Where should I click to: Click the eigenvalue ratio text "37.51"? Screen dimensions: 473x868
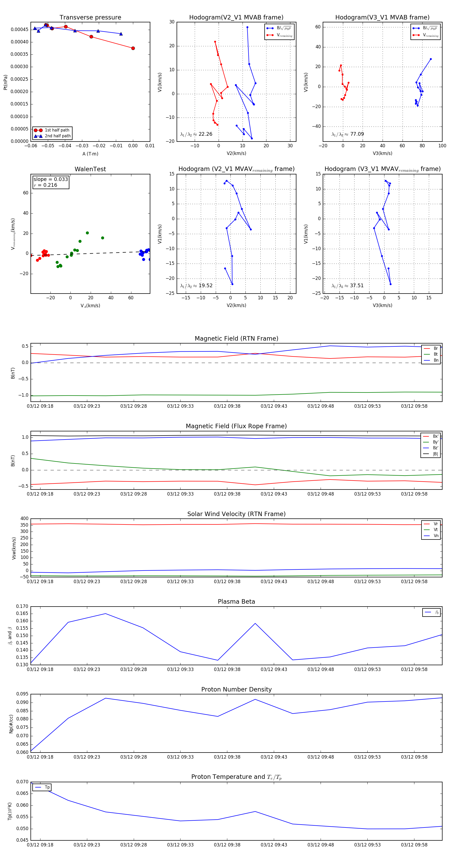pyautogui.click(x=357, y=286)
